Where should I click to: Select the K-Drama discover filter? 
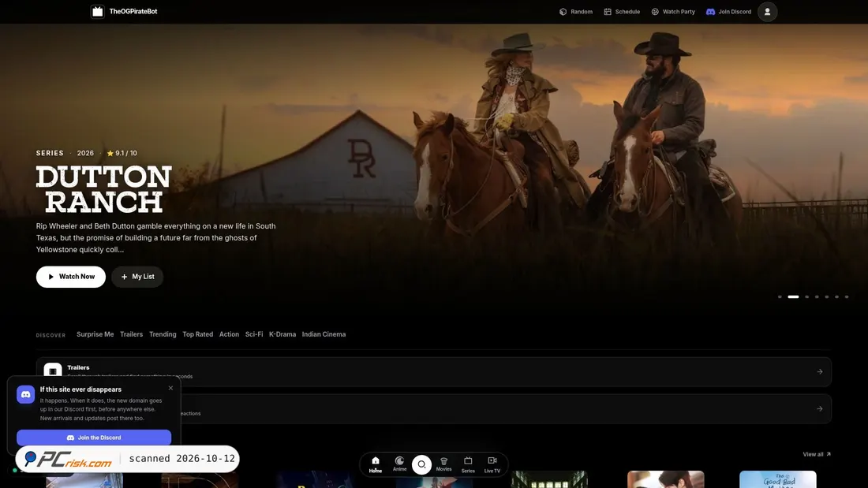(x=282, y=334)
